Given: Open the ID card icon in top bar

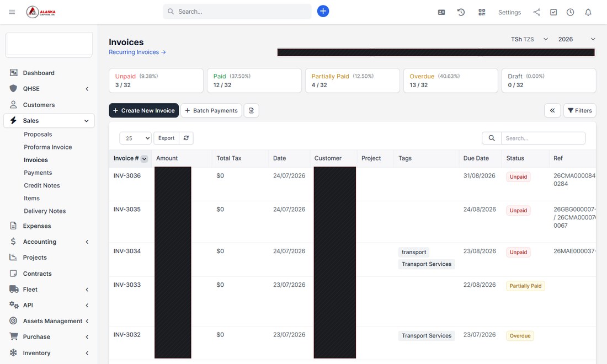Looking at the screenshot, I should coord(441,12).
